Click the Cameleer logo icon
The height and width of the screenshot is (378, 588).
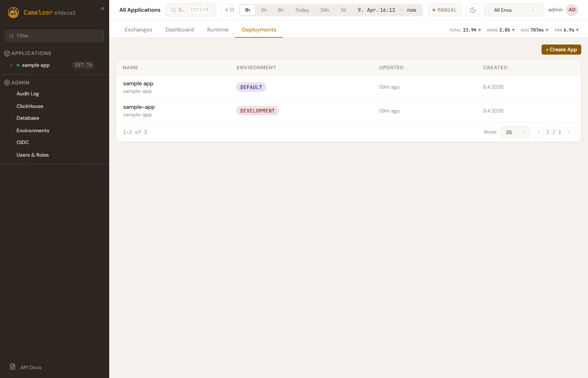(x=13, y=13)
